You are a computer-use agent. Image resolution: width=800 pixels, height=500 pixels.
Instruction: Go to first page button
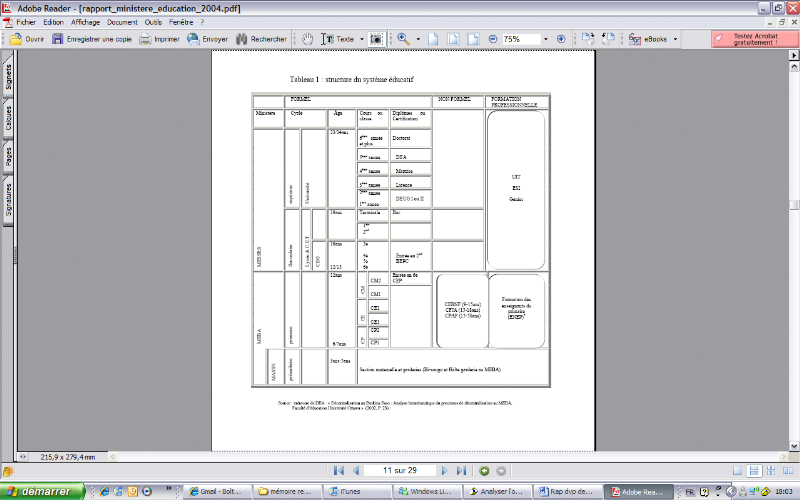[338, 470]
